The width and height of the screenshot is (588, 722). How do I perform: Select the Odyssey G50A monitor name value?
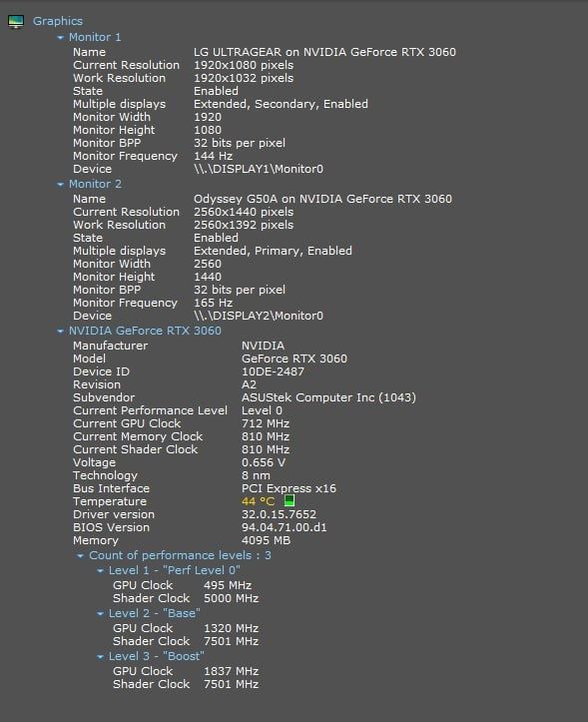(x=322, y=199)
